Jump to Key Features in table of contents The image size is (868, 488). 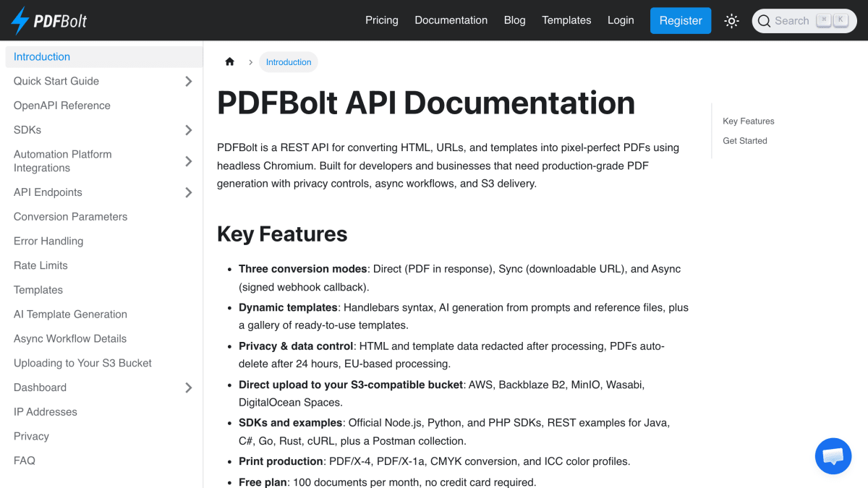(749, 121)
